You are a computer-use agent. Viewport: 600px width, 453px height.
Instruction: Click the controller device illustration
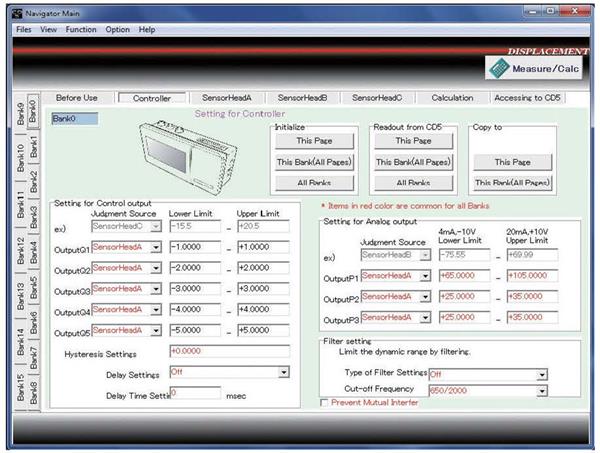click(x=188, y=156)
